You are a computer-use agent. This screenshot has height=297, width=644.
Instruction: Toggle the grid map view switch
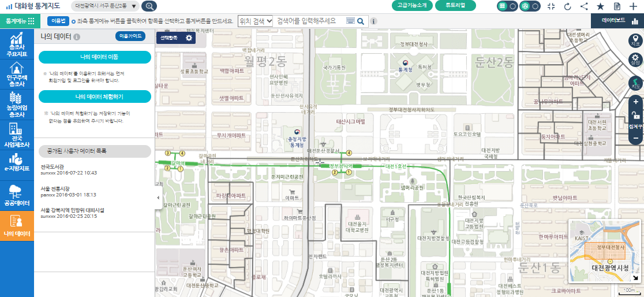click(507, 6)
